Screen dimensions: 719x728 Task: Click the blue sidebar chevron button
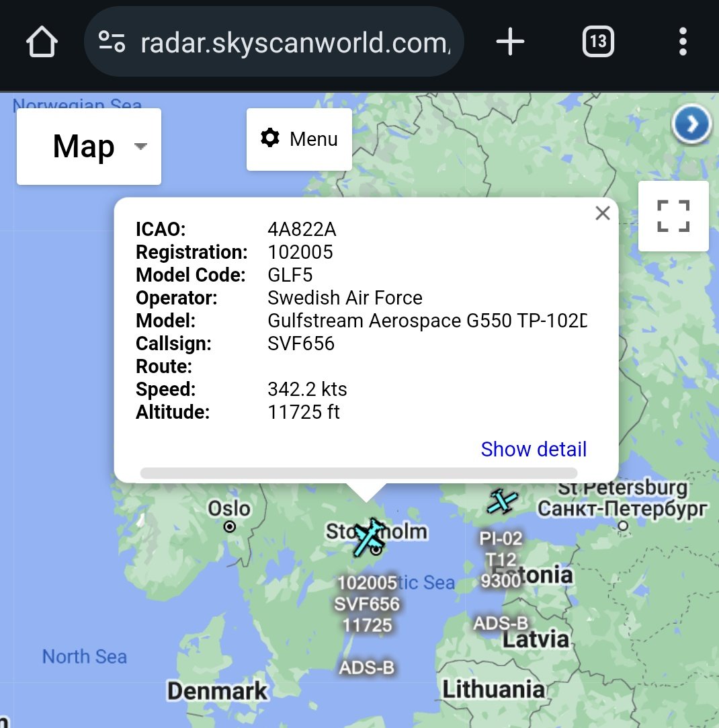point(691,124)
